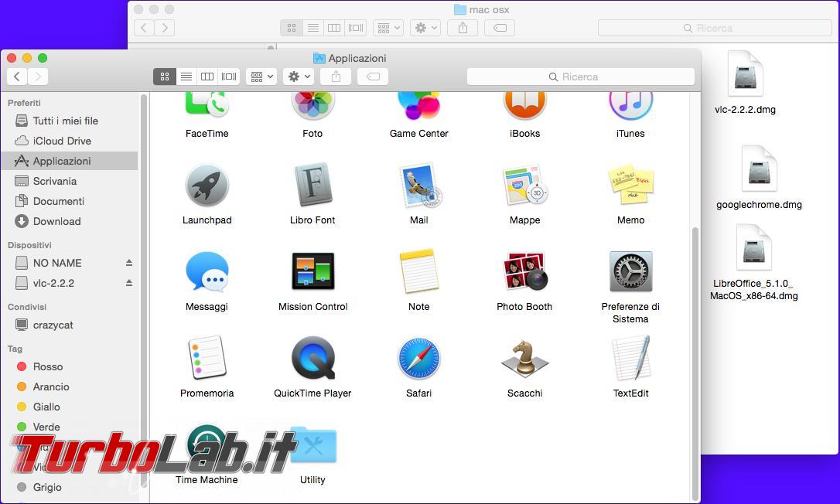Open Libro Font app
Image resolution: width=840 pixels, height=504 pixels.
(x=312, y=185)
